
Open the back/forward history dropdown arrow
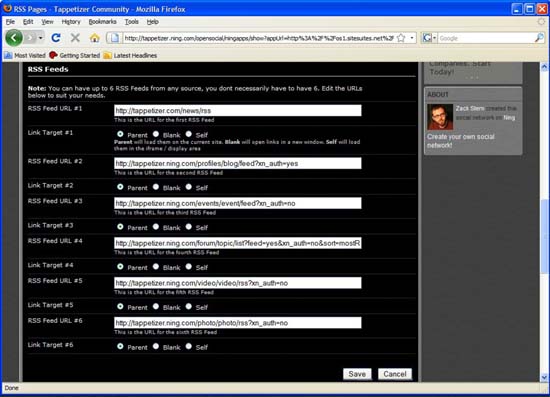(41, 38)
